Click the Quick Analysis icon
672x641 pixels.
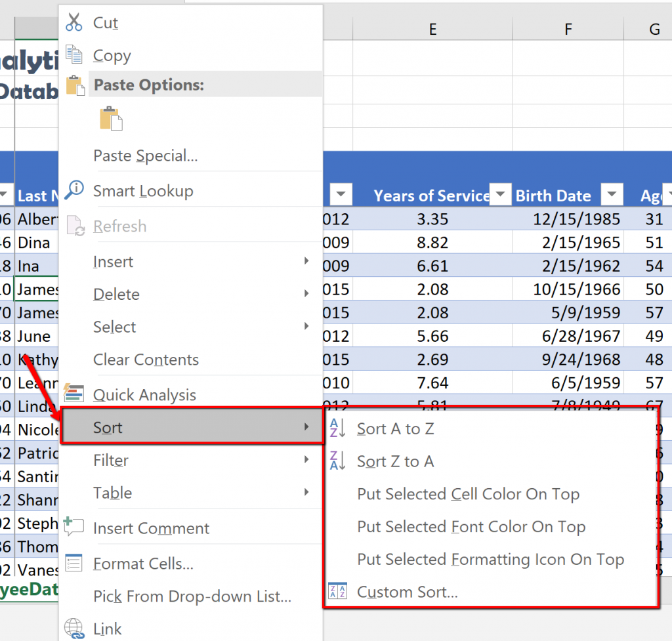pyautogui.click(x=74, y=394)
